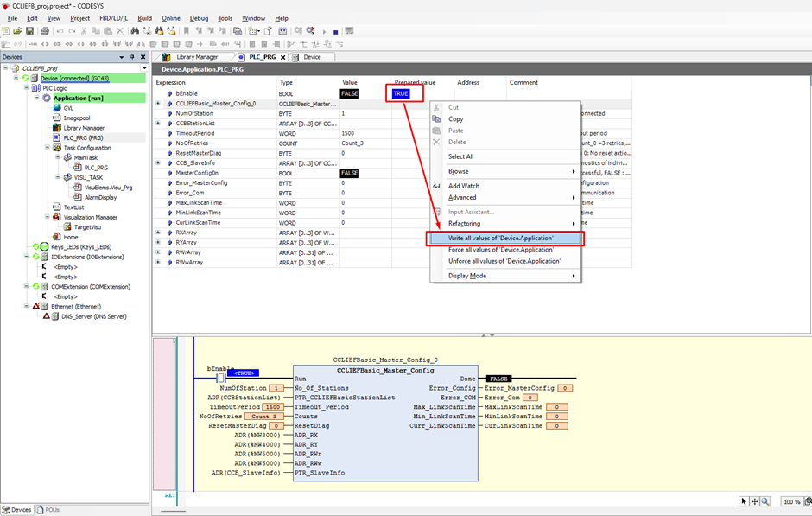Click the Delete X toolbar icon
The image size is (812, 516).
[x=119, y=31]
